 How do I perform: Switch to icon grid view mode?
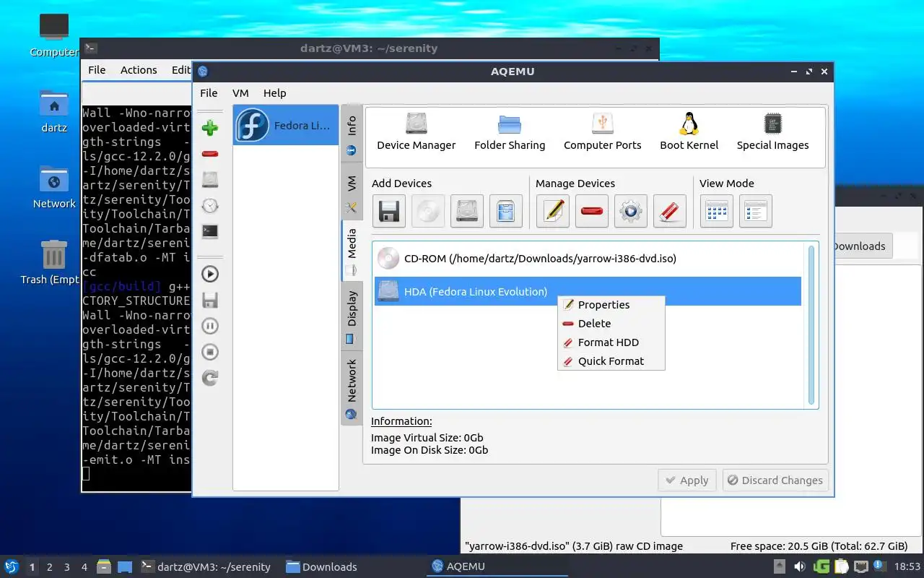pos(717,212)
